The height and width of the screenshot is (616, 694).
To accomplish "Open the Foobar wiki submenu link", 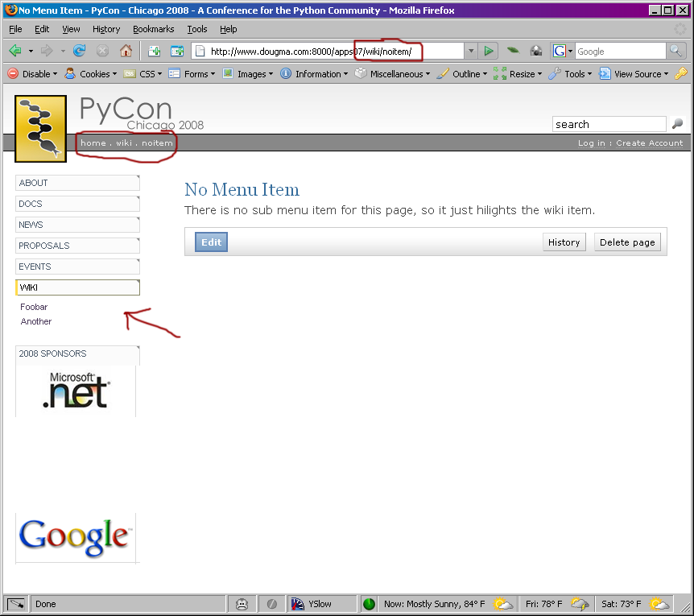I will point(34,307).
